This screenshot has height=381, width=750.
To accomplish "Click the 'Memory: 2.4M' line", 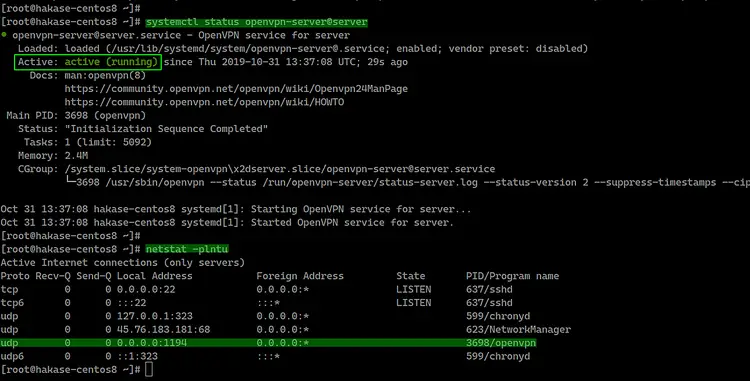I will pyautogui.click(x=53, y=156).
